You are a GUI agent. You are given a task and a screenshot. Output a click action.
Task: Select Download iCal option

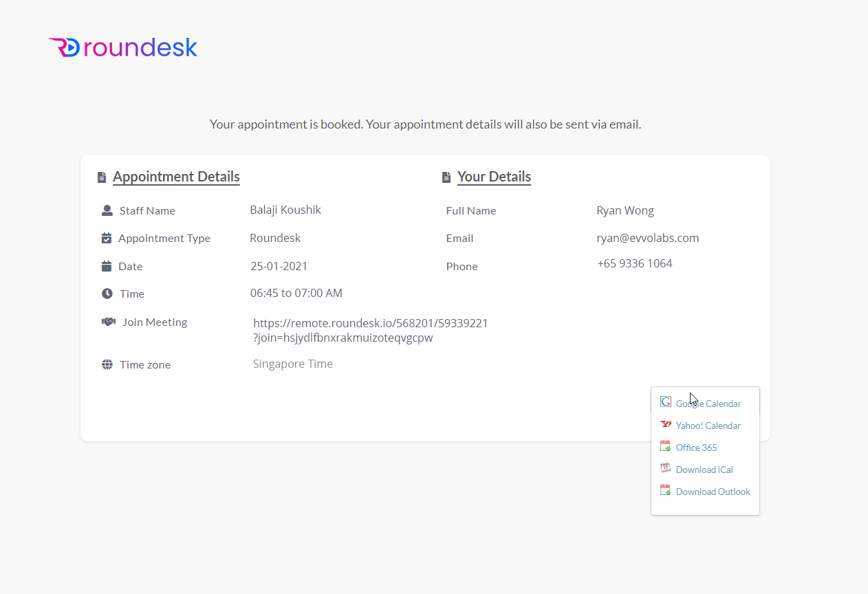(x=705, y=470)
